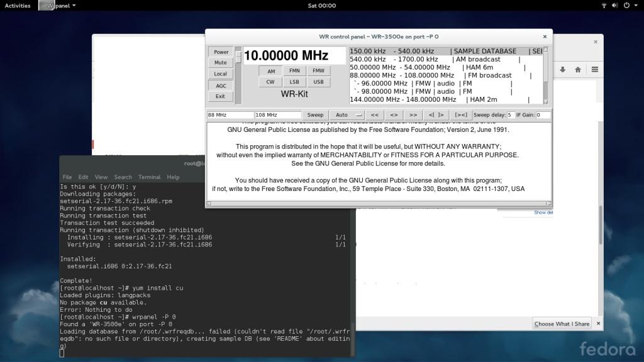The height and width of the screenshot is (362, 644).
Task: Open the Activities overview
Action: pos(17,5)
